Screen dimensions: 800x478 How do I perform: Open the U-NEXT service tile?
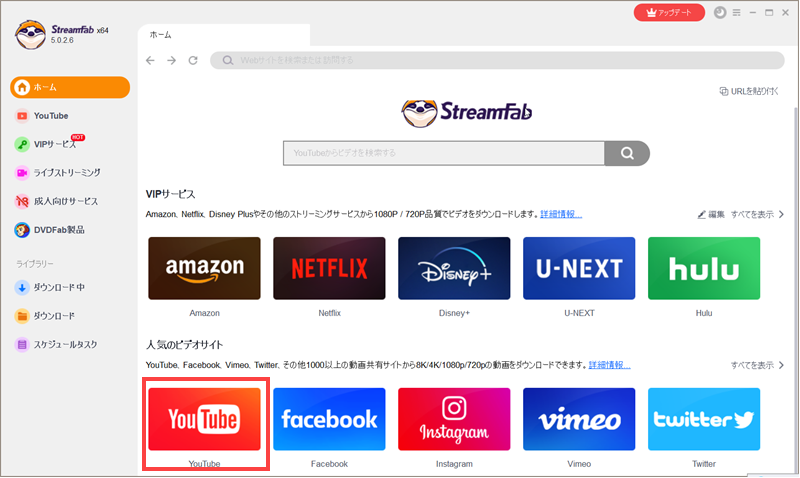coord(579,268)
